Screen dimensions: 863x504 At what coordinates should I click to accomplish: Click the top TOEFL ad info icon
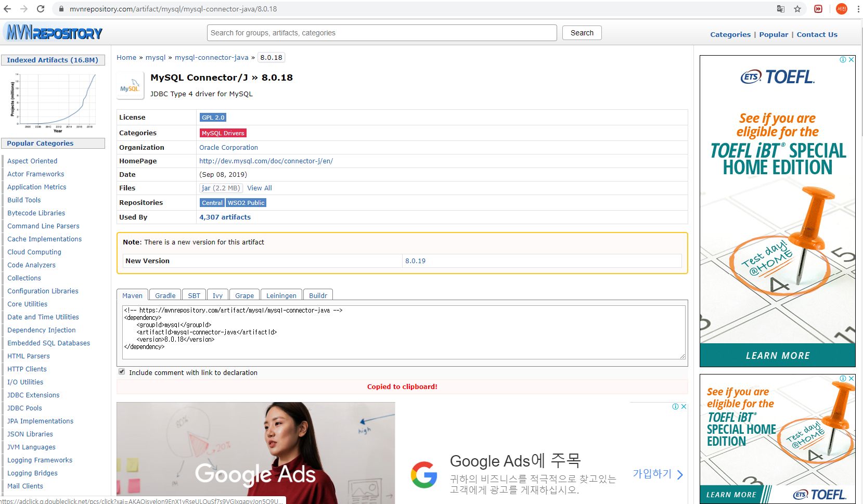coord(843,60)
